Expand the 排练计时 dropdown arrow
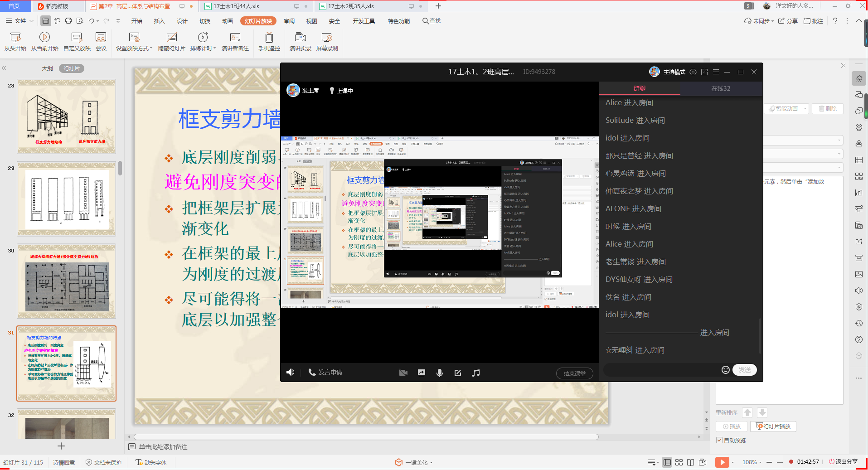Image resolution: width=868 pixels, height=470 pixels. coord(214,48)
